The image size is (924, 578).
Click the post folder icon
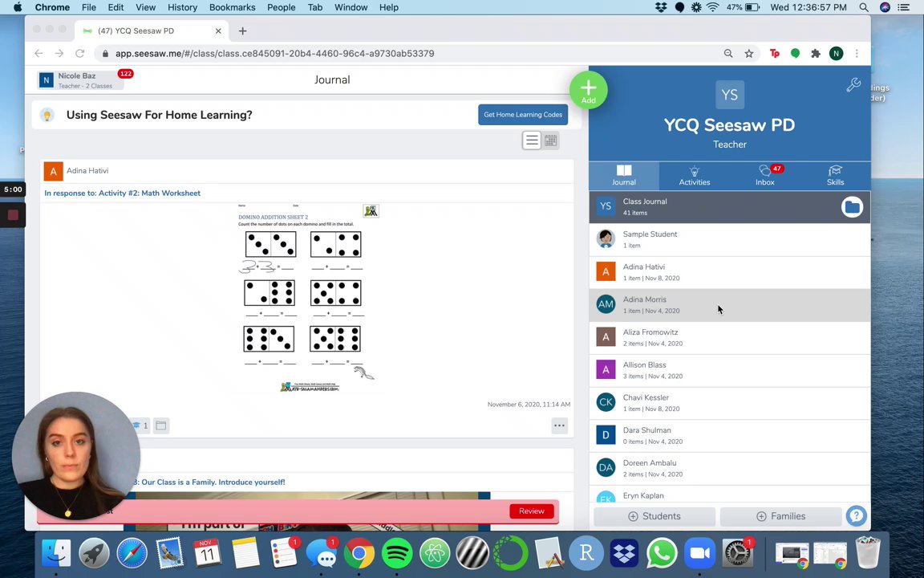coord(161,425)
